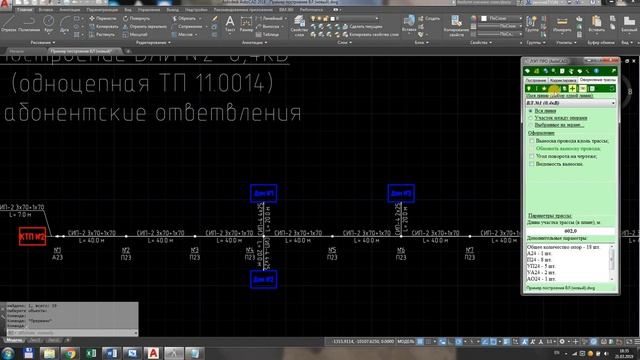The image size is (640, 360).
Task: Open the Вставка ribbon tab
Action: [x=45, y=10]
